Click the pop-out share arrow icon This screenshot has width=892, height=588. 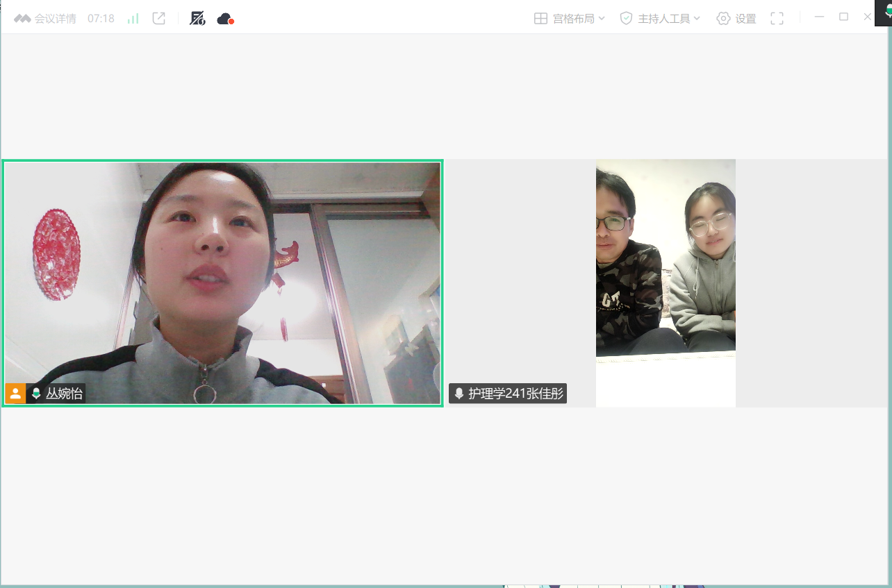[x=159, y=19]
